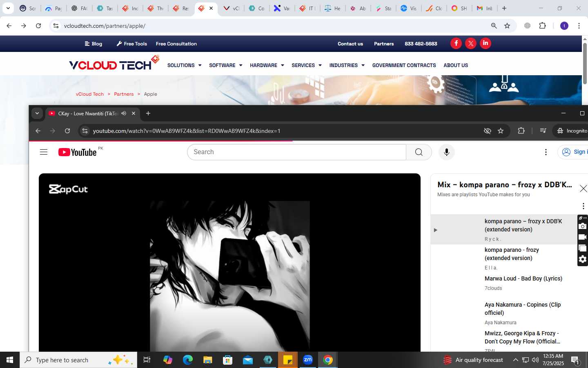Click taskbar volume speaker icon
Viewport: 588px width, 368px height.
click(535, 360)
